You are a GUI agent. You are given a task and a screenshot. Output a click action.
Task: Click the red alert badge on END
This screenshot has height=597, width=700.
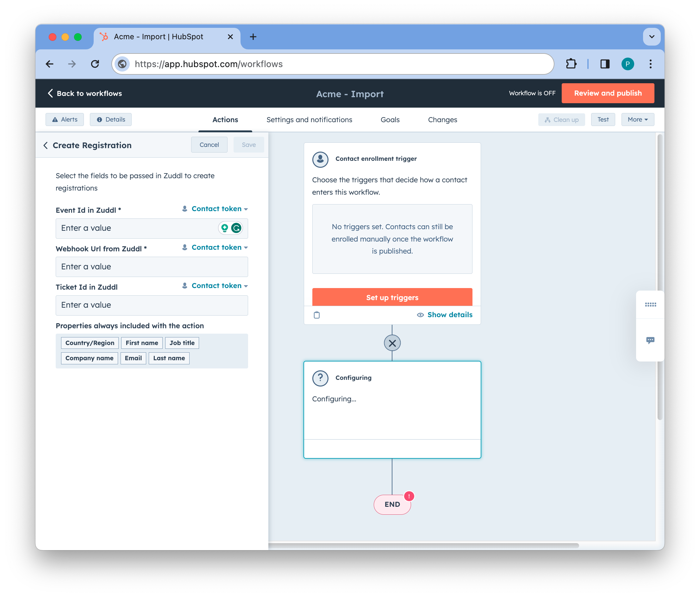(x=409, y=496)
